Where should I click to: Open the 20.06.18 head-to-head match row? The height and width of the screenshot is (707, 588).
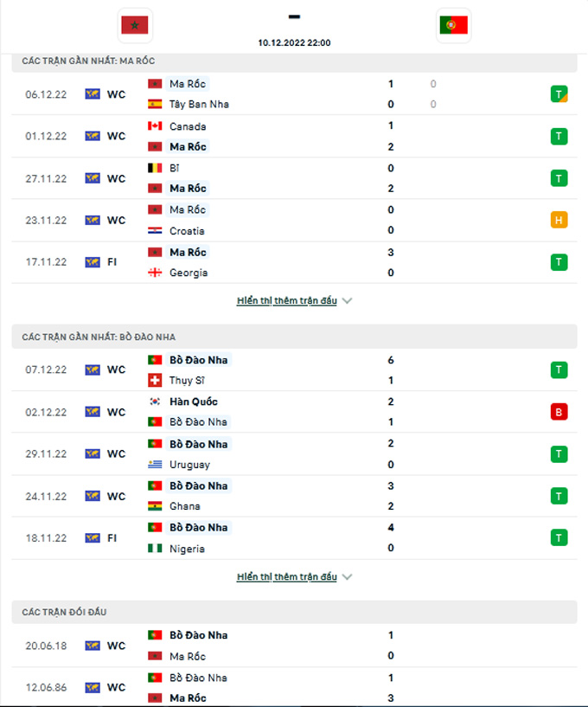(294, 646)
